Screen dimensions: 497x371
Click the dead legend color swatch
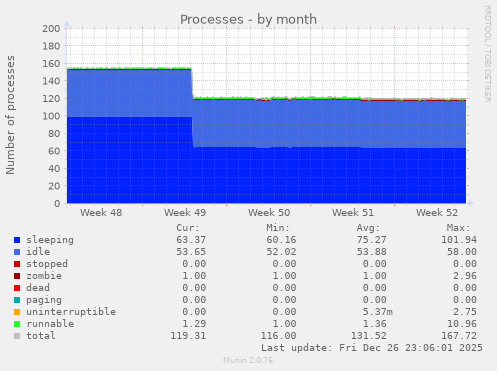pyautogui.click(x=17, y=288)
